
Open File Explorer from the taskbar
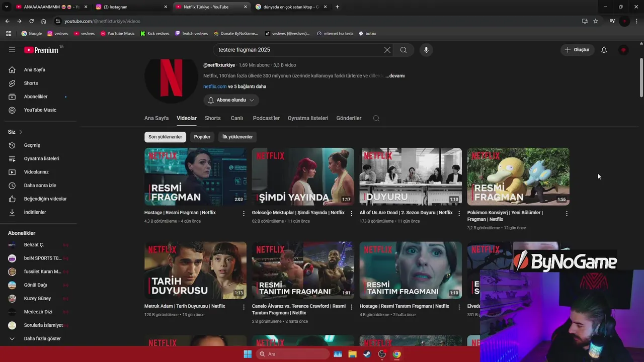(x=353, y=354)
